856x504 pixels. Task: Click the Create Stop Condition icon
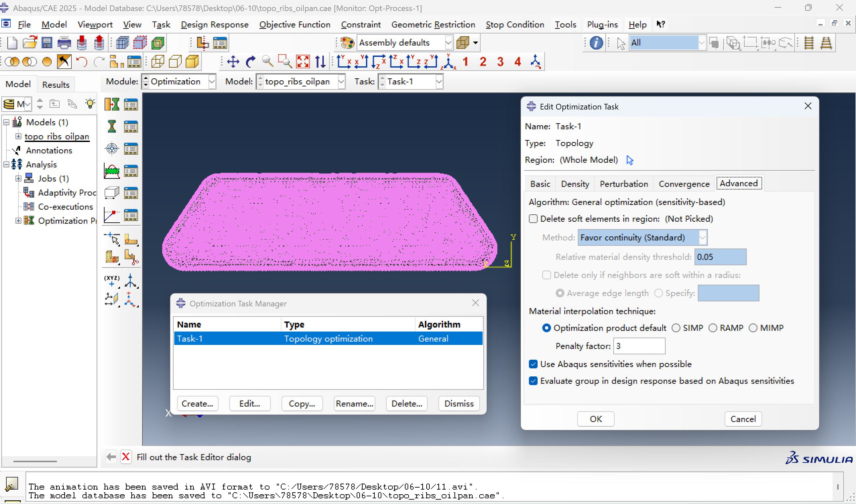coord(112,215)
